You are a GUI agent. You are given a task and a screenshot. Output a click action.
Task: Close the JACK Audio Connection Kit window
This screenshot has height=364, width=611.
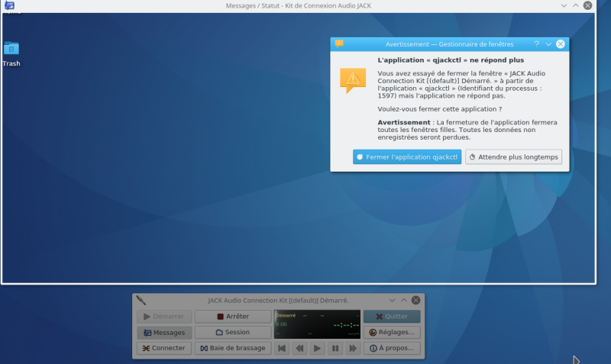pyautogui.click(x=415, y=300)
